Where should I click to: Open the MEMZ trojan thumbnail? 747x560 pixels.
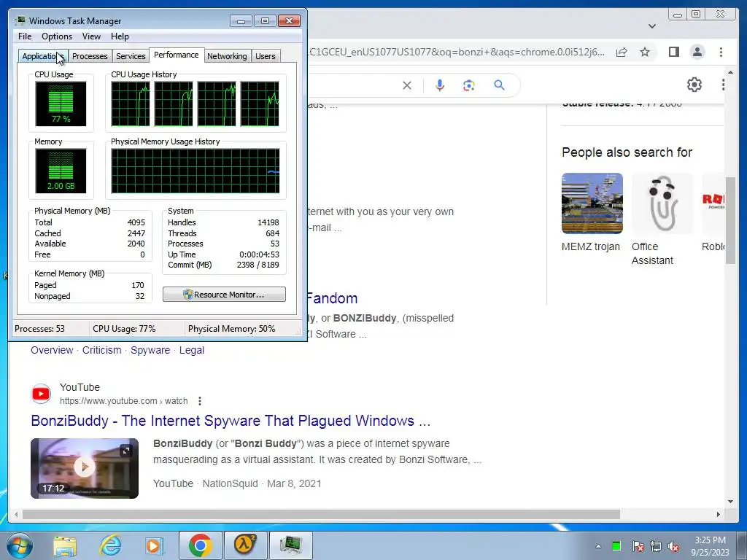coord(592,203)
